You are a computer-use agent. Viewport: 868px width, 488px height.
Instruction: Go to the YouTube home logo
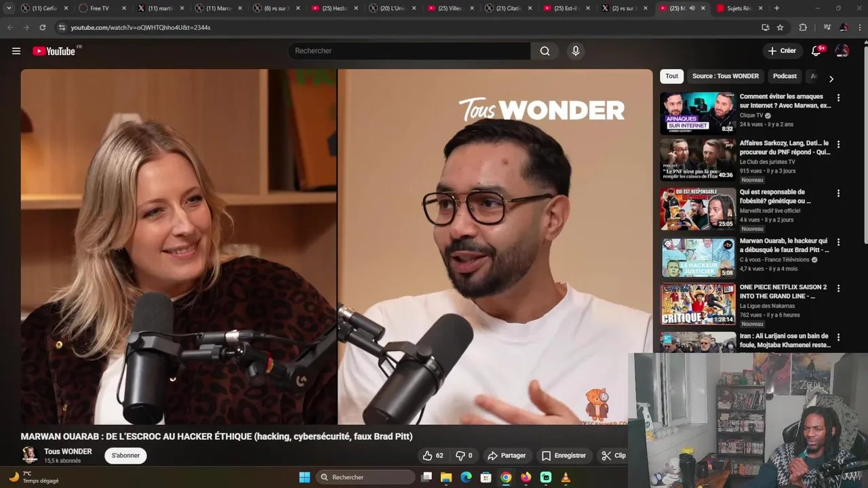click(x=54, y=51)
